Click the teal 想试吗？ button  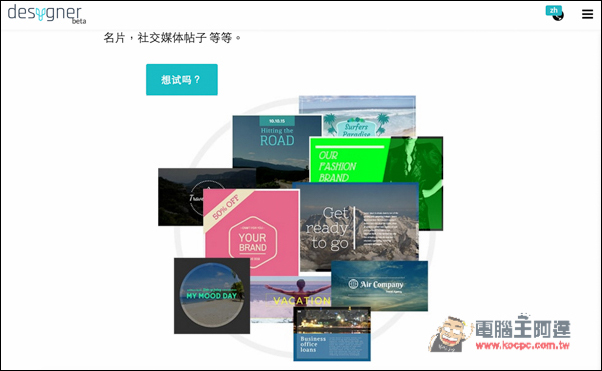click(x=182, y=80)
